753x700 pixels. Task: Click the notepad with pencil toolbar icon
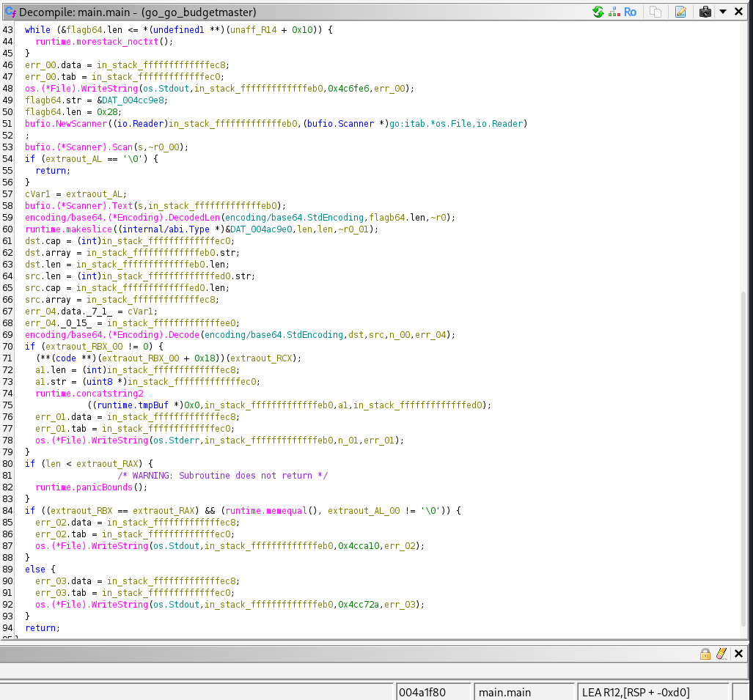(680, 12)
